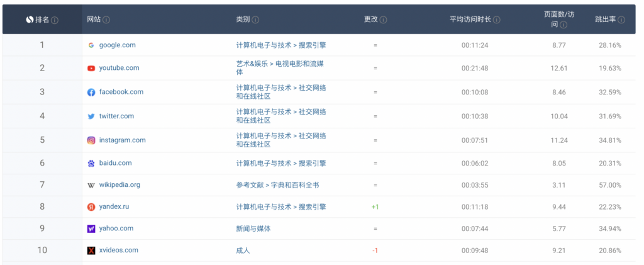Click the info icon beside 跳出率 header
The width and height of the screenshot is (644, 265).
(621, 20)
